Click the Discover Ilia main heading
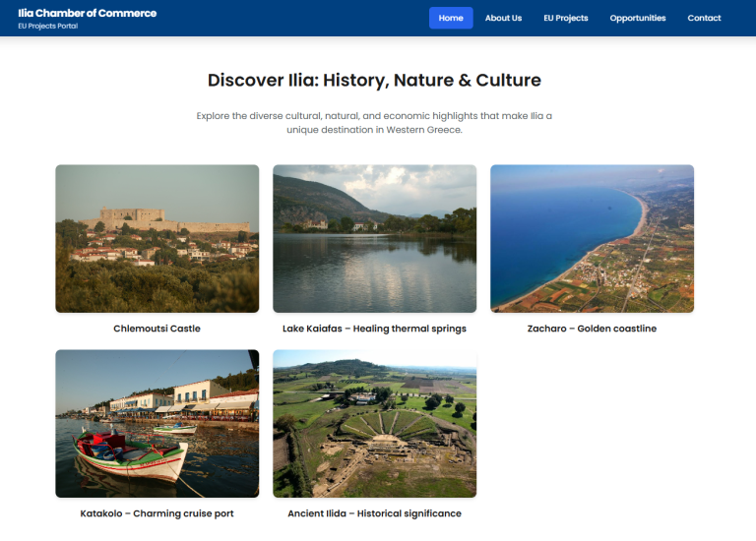756x541 pixels. (x=374, y=81)
